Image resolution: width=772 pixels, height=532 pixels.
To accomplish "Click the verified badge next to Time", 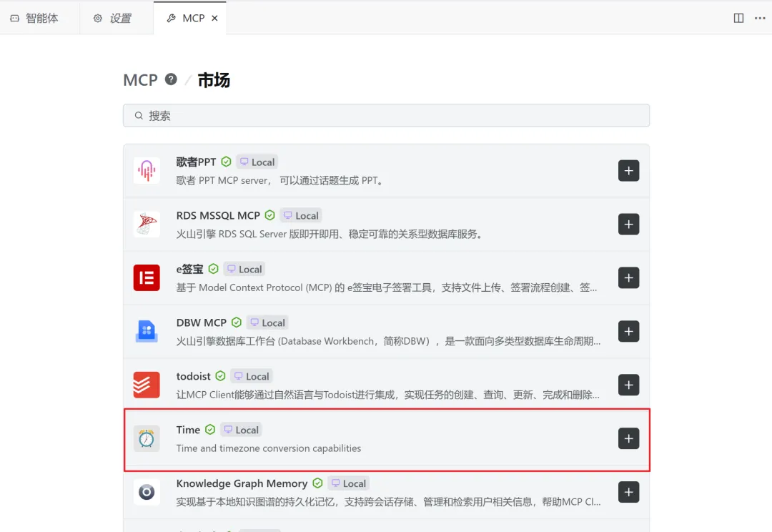I will 210,430.
